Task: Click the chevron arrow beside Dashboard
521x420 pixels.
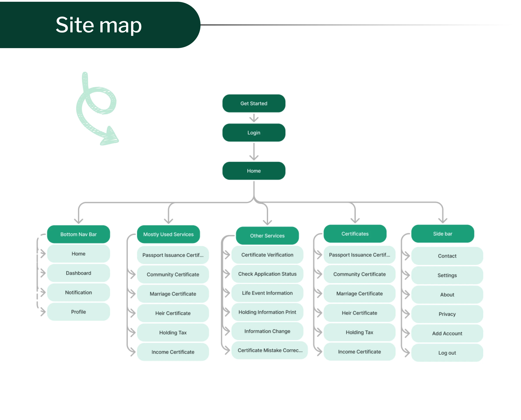Action: click(43, 273)
